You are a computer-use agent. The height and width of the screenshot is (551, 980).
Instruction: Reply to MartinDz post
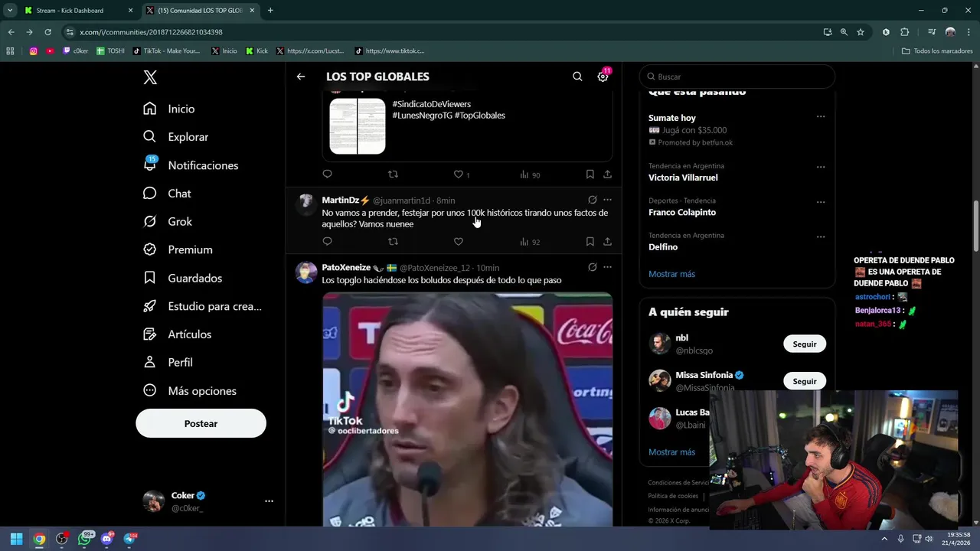click(327, 242)
